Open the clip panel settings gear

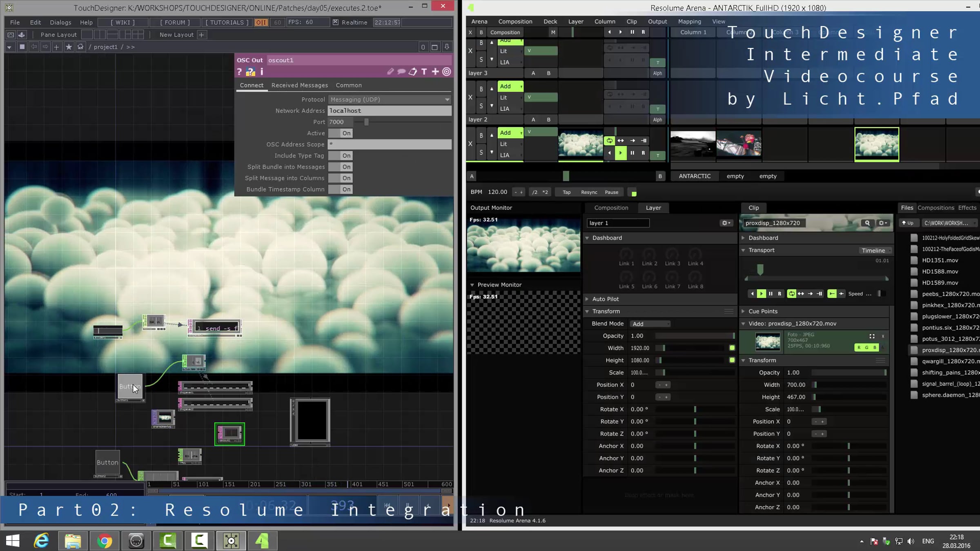point(883,223)
